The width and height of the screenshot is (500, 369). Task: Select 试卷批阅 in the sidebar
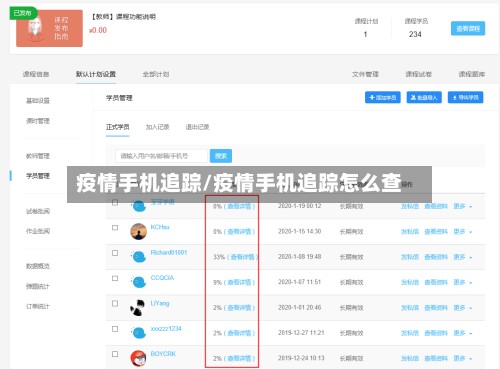coord(38,211)
